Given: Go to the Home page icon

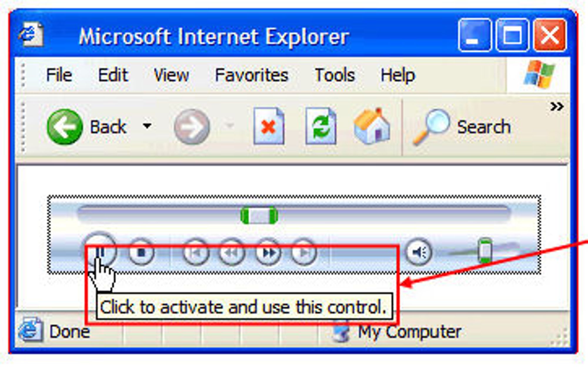Looking at the screenshot, I should [x=372, y=126].
